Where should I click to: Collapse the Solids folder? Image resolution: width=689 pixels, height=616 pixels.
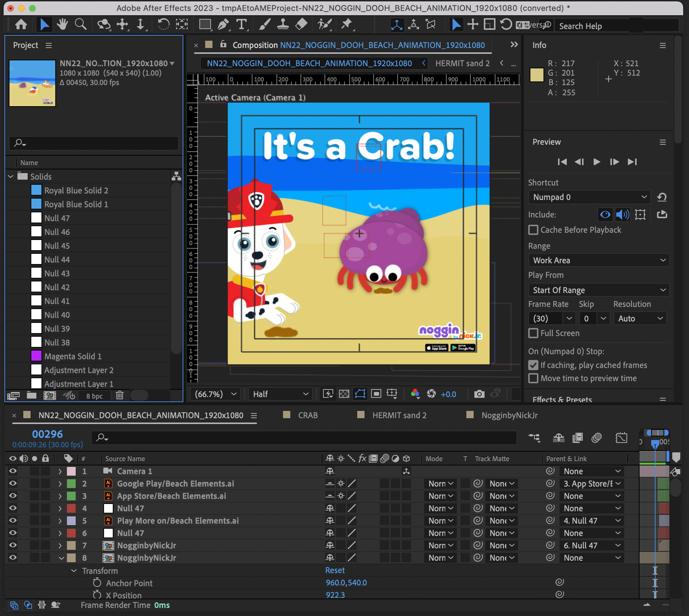click(x=11, y=176)
